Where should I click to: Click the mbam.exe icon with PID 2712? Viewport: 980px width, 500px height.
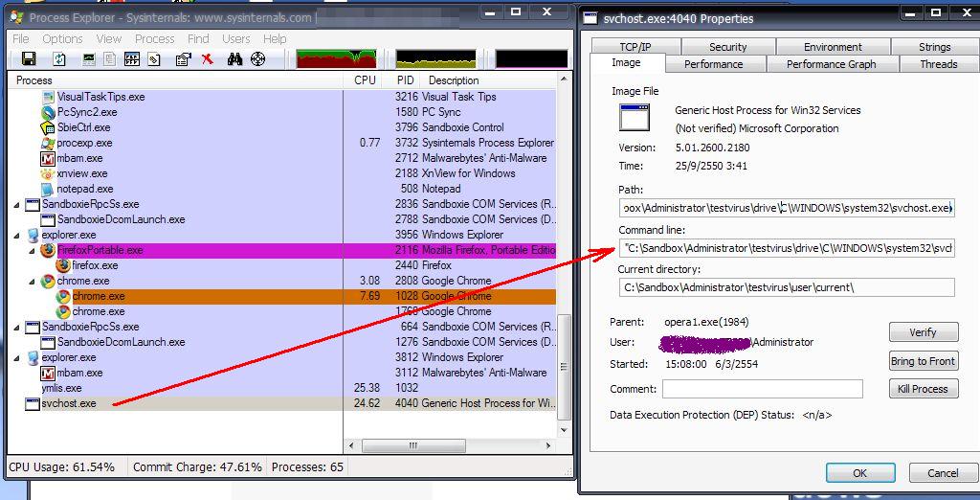click(48, 158)
